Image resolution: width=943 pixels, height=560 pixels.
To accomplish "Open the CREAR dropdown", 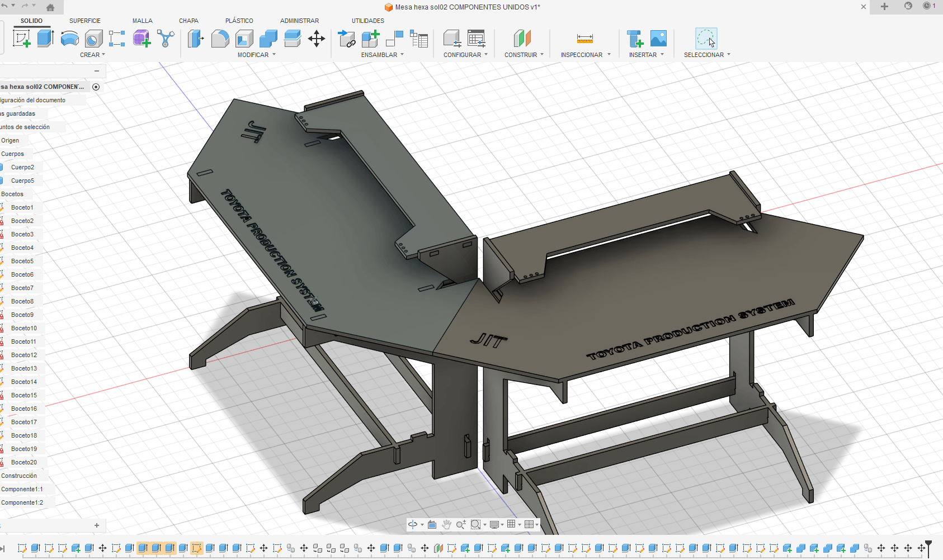I will click(92, 55).
